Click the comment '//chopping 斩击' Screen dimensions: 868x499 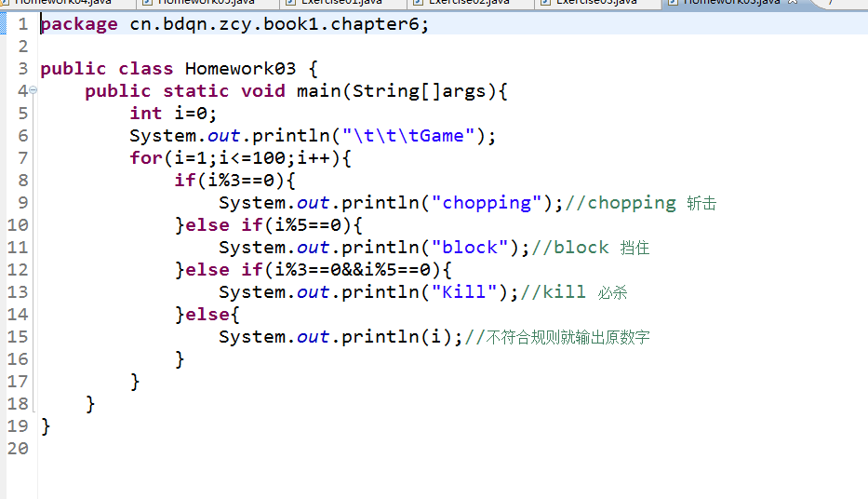(640, 203)
